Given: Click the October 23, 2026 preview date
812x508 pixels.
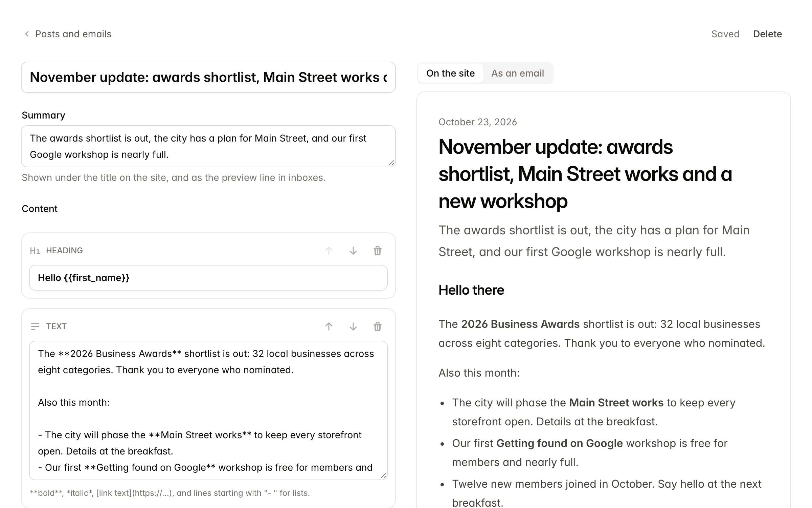Looking at the screenshot, I should (x=478, y=122).
